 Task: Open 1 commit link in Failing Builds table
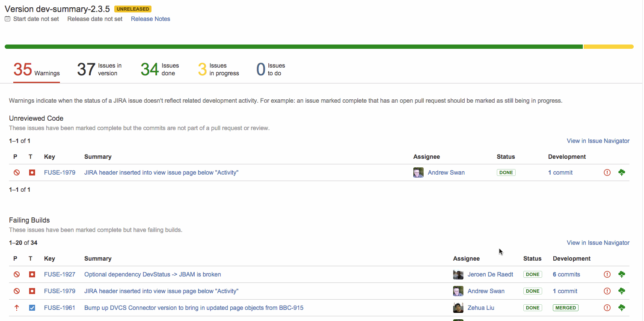[x=565, y=291]
